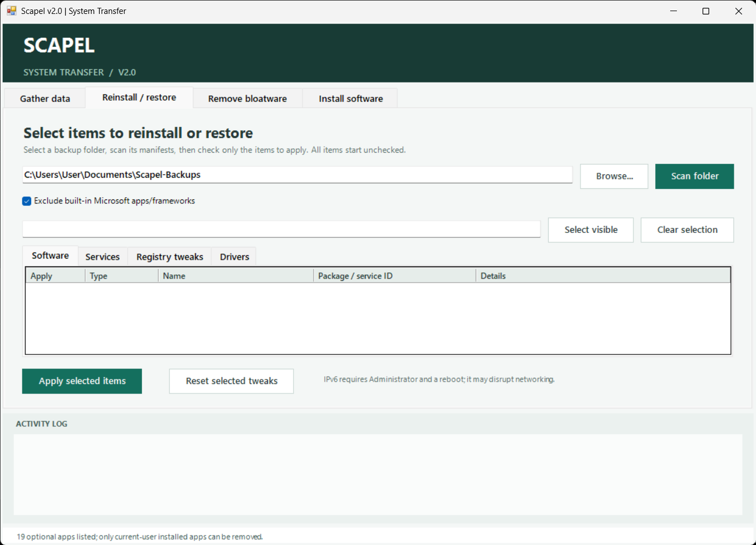
Task: Sort by the Type column header
Action: [121, 276]
